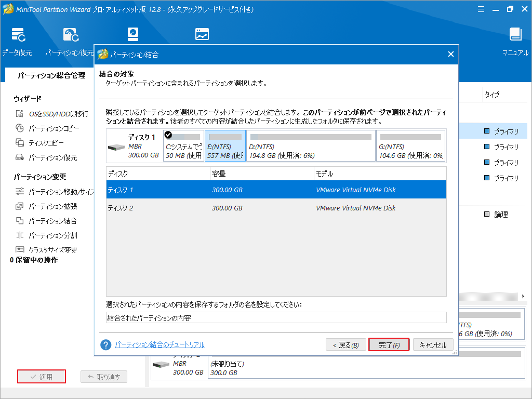Click the ディスク使用状況分析 chart icon

[202, 34]
